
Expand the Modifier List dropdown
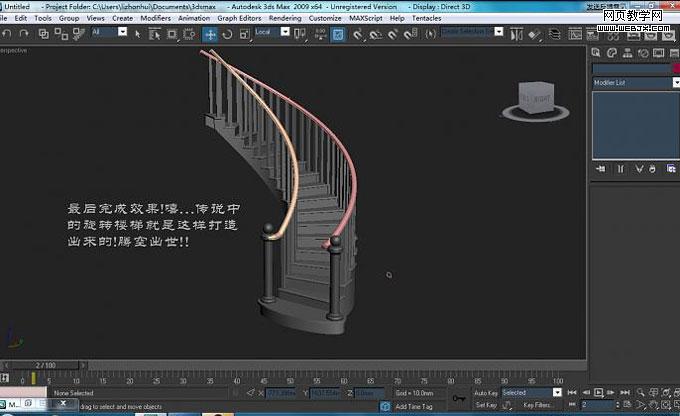coord(676,82)
